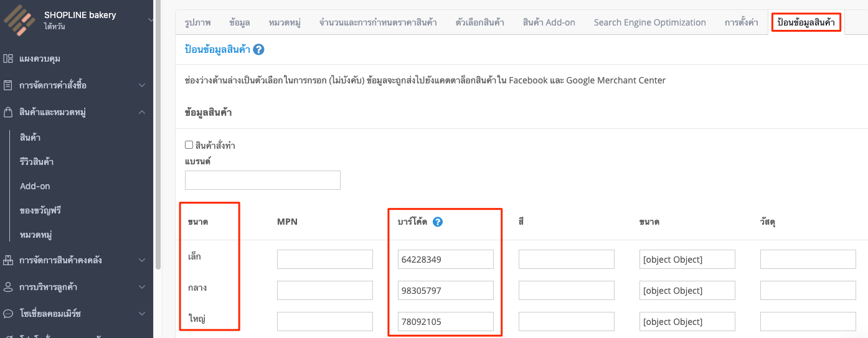This screenshot has height=338, width=868.
Task: Click the dashboard icon beside แผงควบคุม
Action: 8,59
